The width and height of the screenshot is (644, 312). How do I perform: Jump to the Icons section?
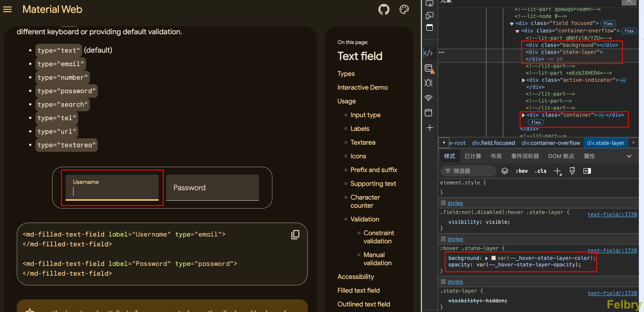pos(358,156)
